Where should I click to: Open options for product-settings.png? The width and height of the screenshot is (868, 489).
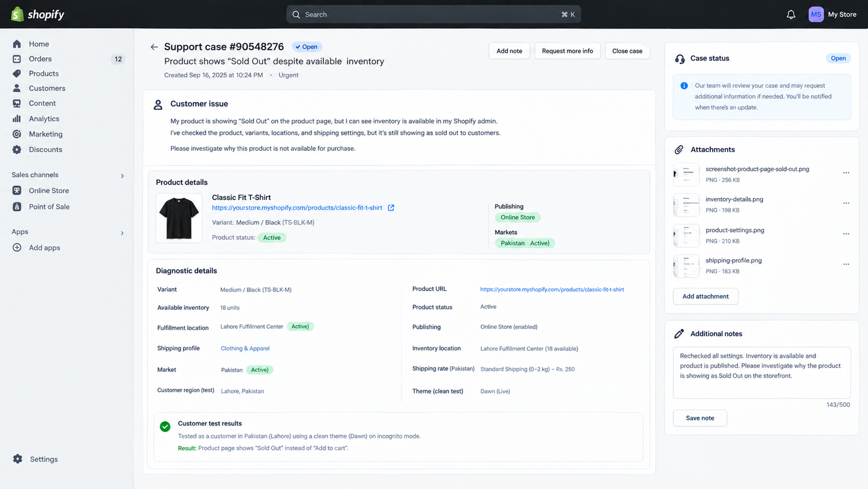846,234
